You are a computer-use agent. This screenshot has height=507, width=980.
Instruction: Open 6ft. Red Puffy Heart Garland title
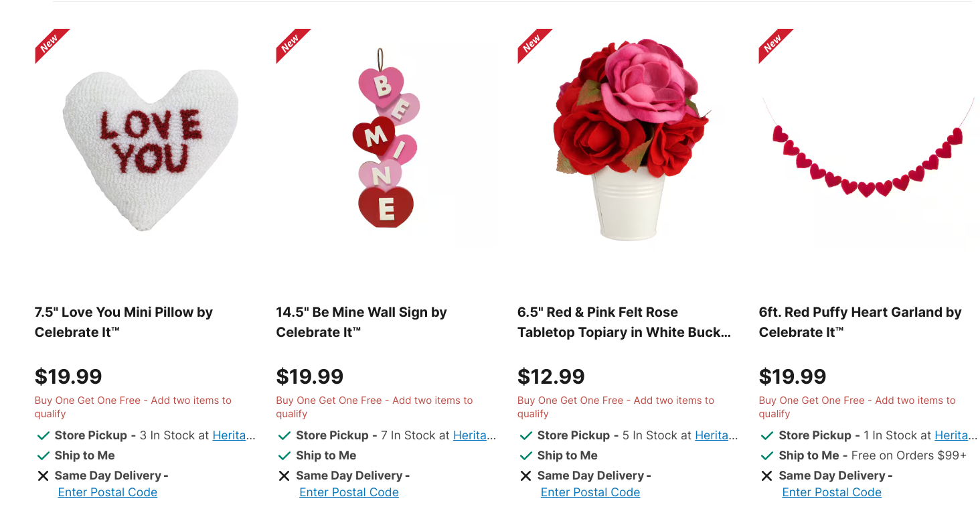(x=860, y=322)
